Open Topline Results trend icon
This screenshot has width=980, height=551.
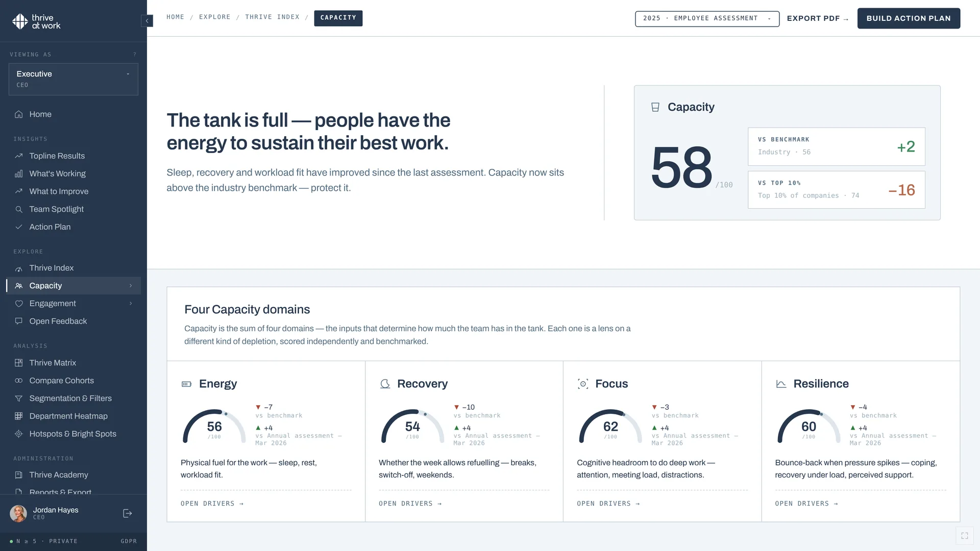coord(19,156)
